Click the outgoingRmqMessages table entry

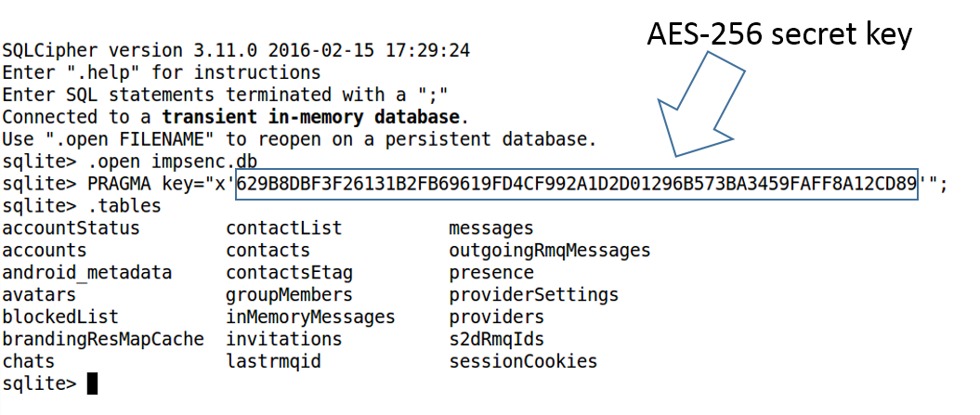point(549,251)
